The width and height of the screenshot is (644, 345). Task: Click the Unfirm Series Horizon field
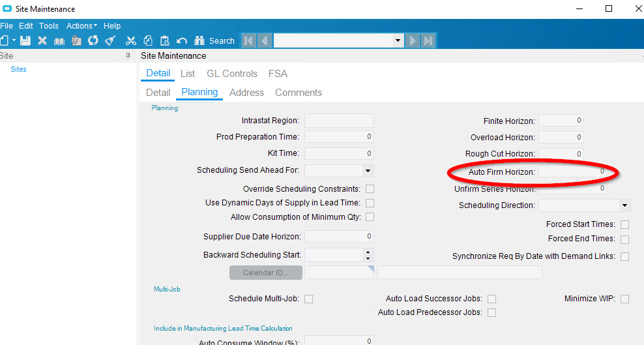point(572,188)
